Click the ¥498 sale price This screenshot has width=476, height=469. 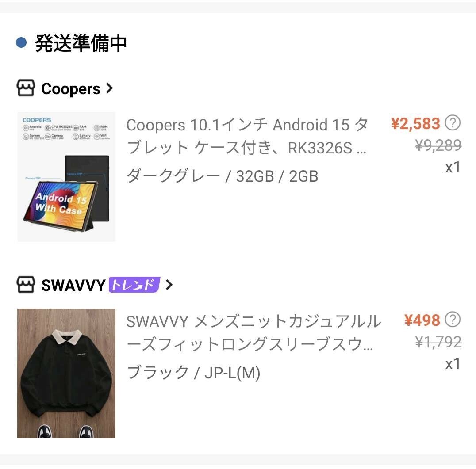[422, 320]
